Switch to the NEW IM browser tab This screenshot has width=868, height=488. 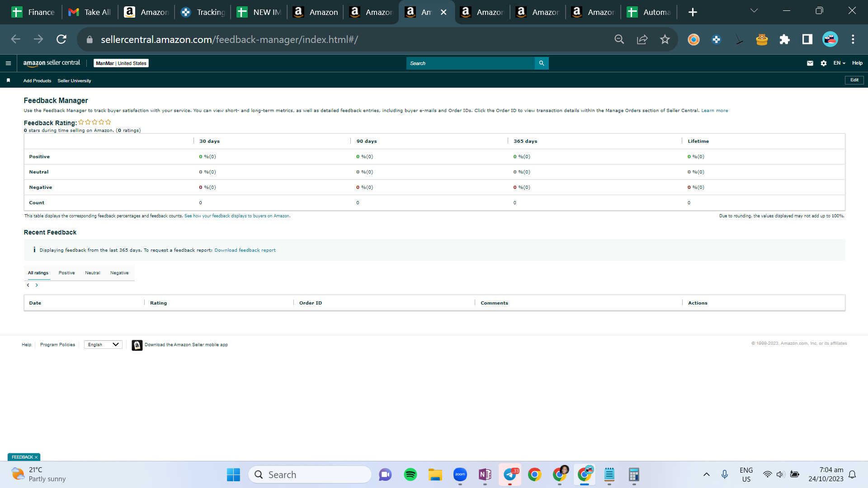click(x=259, y=12)
